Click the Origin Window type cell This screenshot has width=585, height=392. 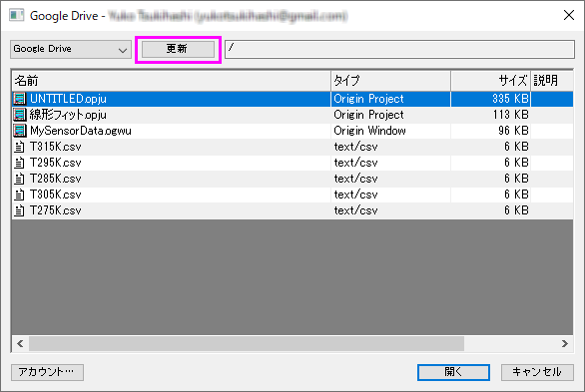(x=390, y=131)
